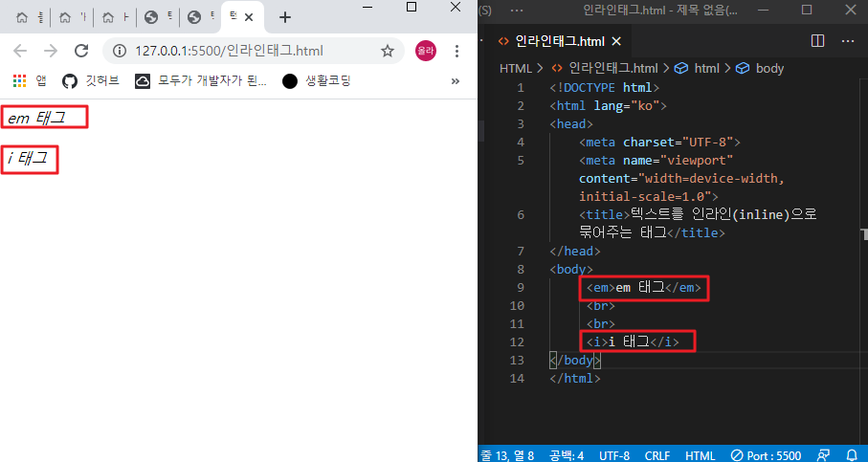Switch to the first home-icon Chrome tab
The width and height of the screenshot is (868, 462).
30,17
